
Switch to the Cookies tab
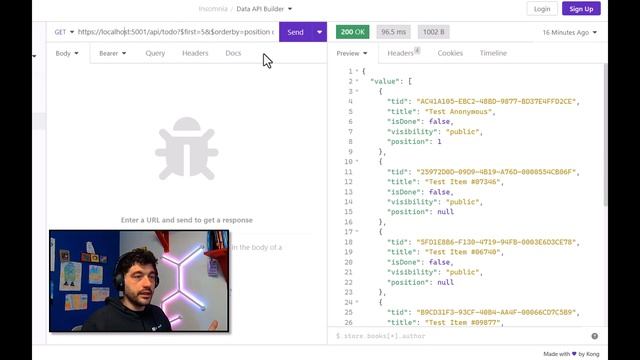tap(450, 53)
